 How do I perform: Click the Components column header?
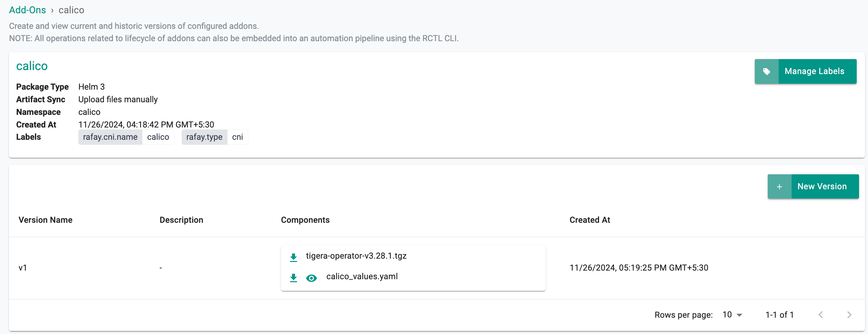coord(305,220)
